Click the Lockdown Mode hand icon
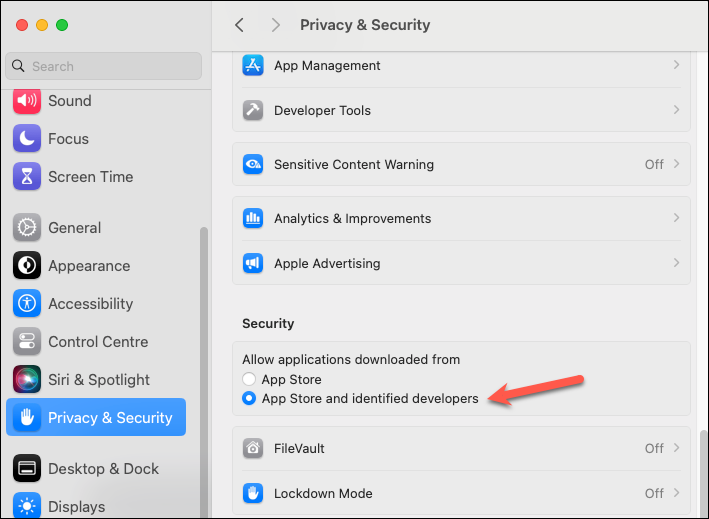The height and width of the screenshot is (519, 709). click(x=253, y=493)
